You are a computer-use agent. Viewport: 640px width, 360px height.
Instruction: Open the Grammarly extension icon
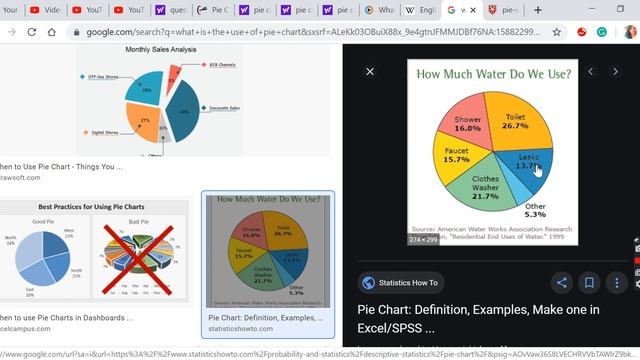point(602,32)
